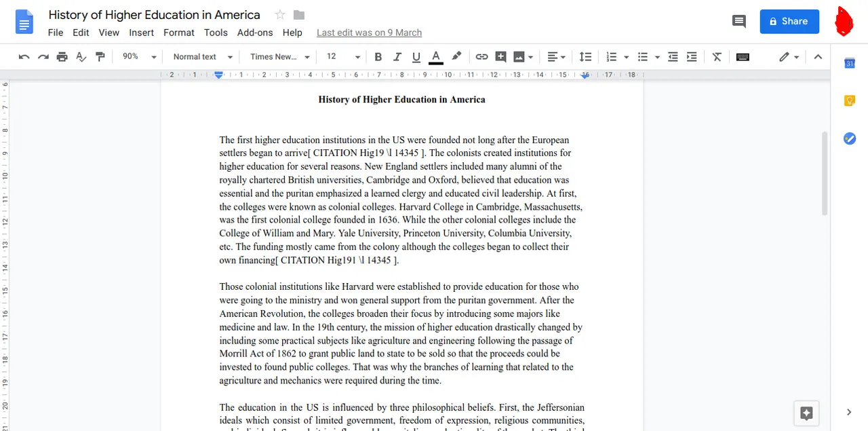Redo the last undone action
Screen dimensions: 868x431
(x=43, y=57)
